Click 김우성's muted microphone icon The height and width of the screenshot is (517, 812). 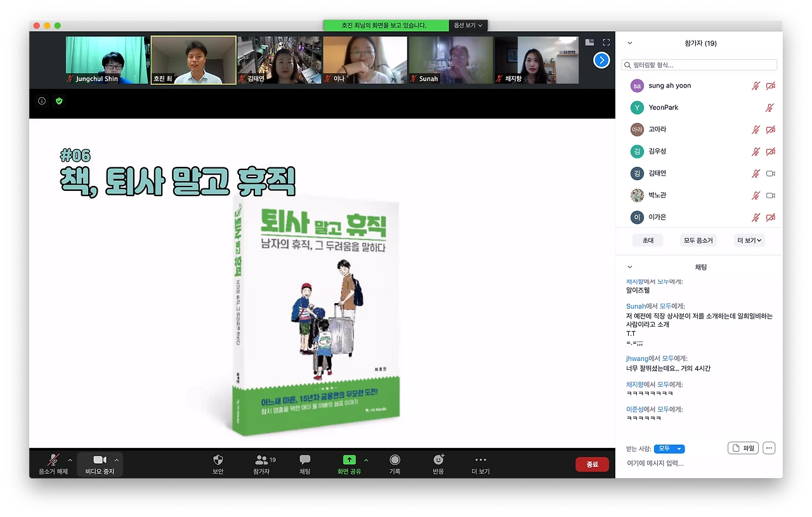pos(756,152)
